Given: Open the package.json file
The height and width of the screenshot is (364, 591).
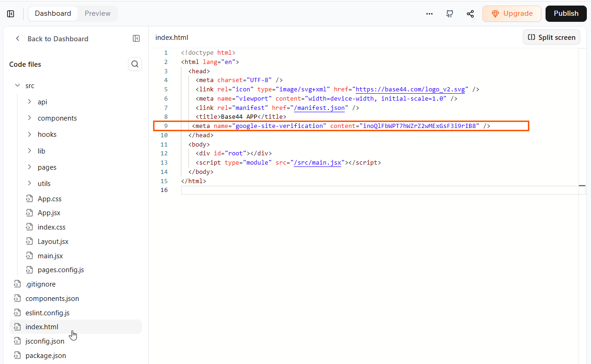Looking at the screenshot, I should [x=46, y=356].
